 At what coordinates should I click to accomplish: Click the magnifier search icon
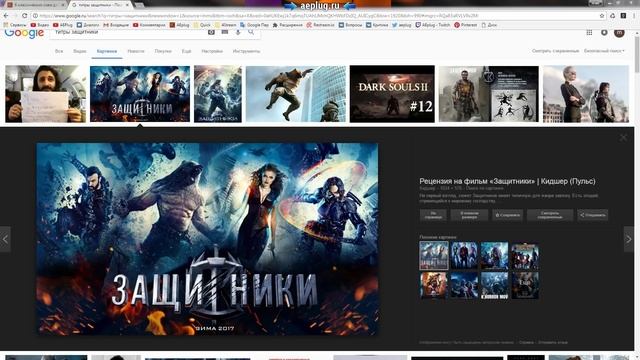coord(251,32)
